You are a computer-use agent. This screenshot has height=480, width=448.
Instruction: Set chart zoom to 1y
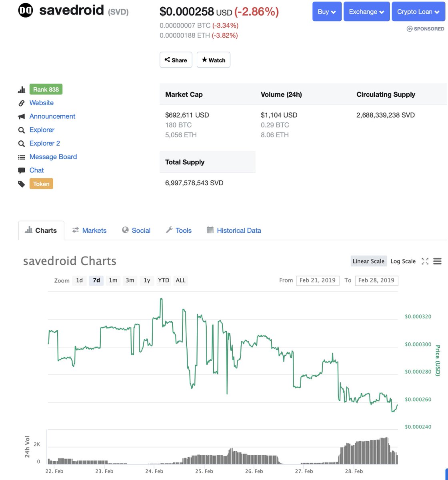click(x=147, y=280)
